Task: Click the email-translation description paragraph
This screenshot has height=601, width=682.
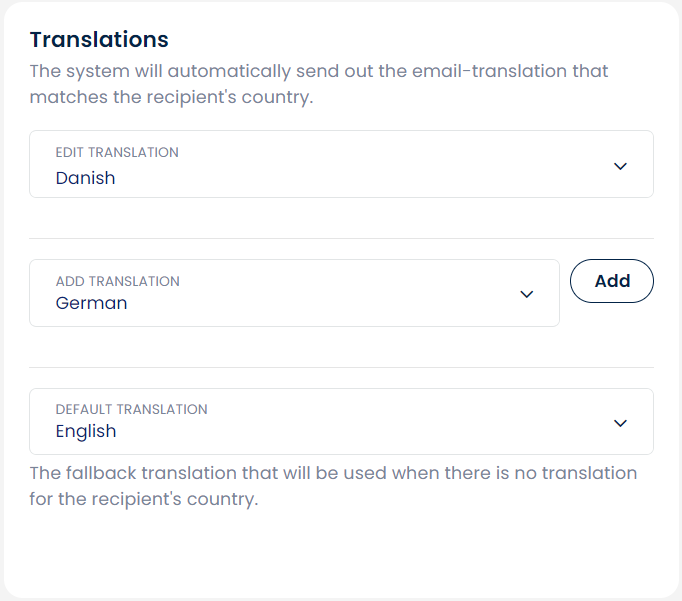Action: [319, 85]
